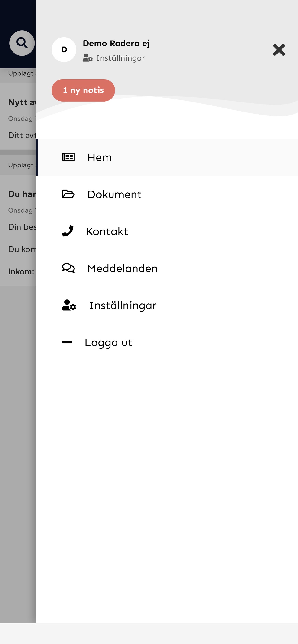This screenshot has width=298, height=644.
Task: Tap the newspaper icon beside Hem
Action: click(68, 157)
